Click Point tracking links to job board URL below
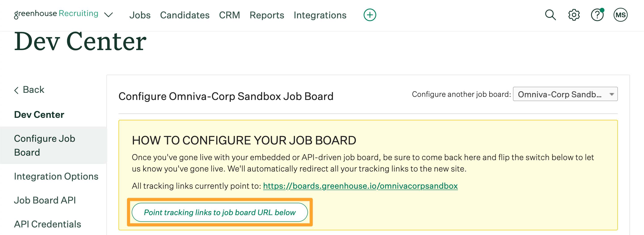Image resolution: width=644 pixels, height=235 pixels. coord(220,212)
